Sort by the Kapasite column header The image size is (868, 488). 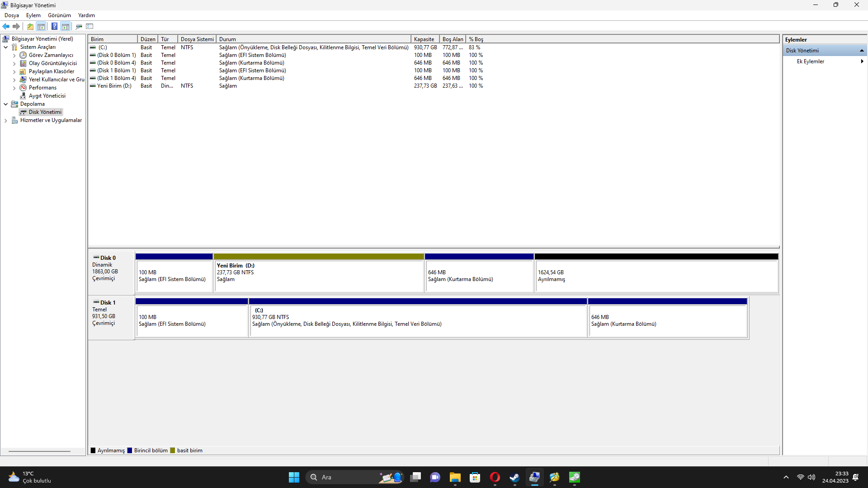[x=424, y=39]
